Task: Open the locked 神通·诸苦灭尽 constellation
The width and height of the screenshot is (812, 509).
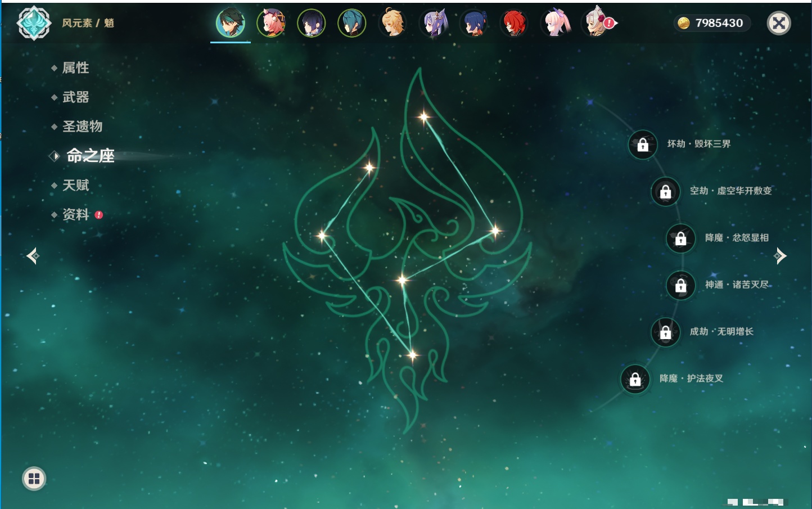Action: coord(680,286)
